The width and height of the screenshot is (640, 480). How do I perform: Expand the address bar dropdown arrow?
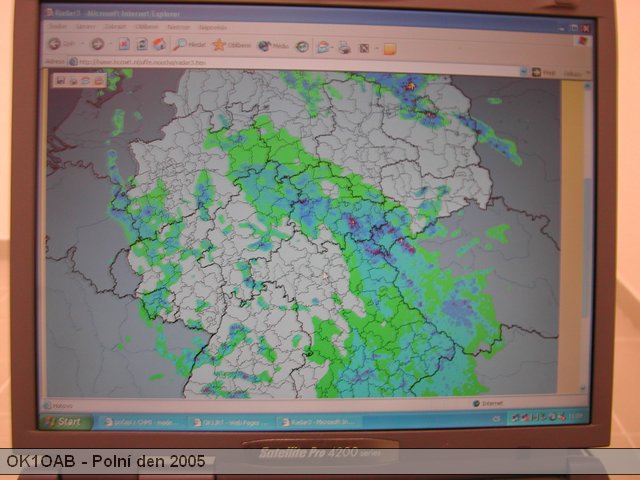[x=524, y=71]
